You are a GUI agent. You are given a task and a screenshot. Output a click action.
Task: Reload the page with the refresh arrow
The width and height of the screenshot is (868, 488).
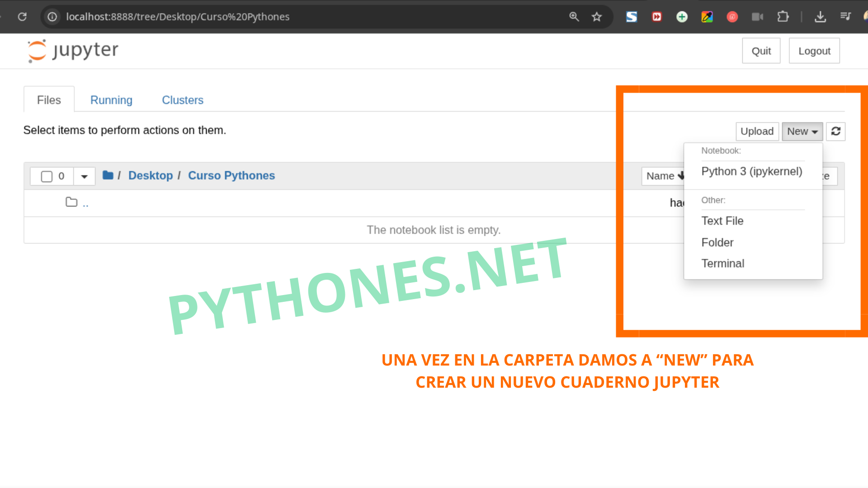point(22,17)
